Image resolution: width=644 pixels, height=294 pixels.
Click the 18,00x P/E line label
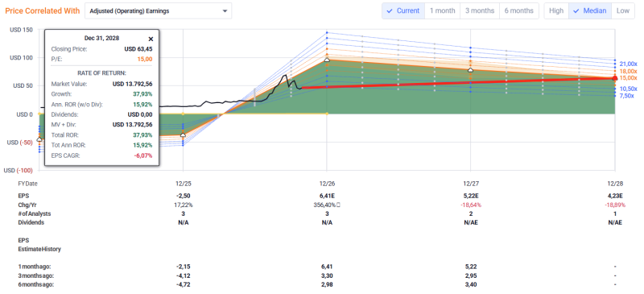pos(628,71)
